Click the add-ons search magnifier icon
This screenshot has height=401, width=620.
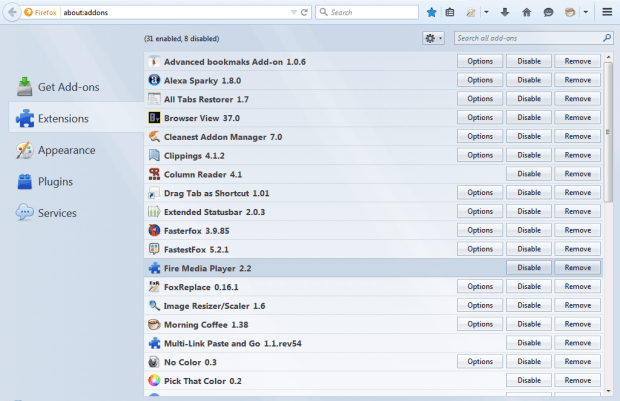coord(607,38)
